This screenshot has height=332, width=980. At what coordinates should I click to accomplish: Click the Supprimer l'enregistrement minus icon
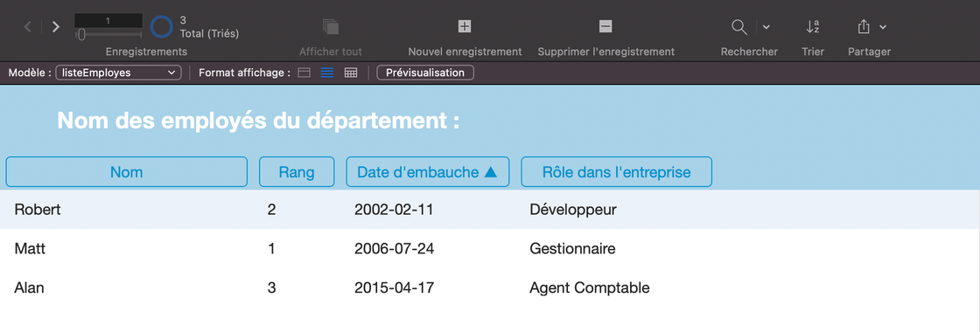[605, 26]
